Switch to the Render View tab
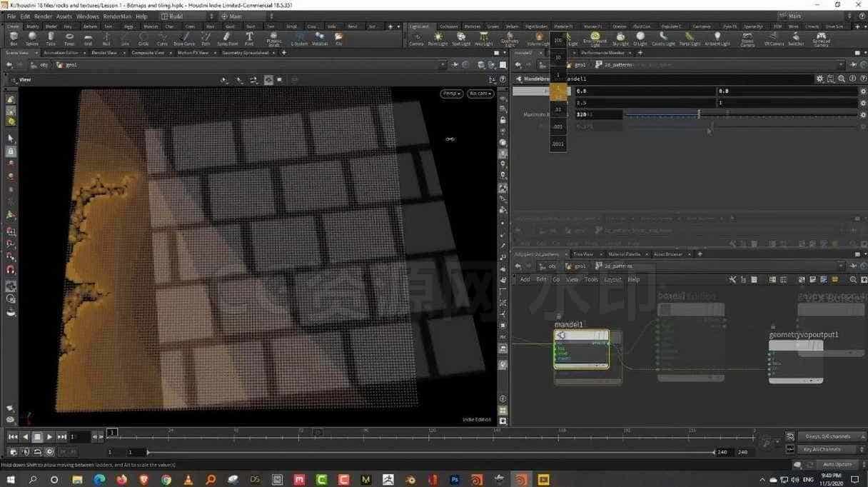The height and width of the screenshot is (487, 868). click(x=104, y=52)
